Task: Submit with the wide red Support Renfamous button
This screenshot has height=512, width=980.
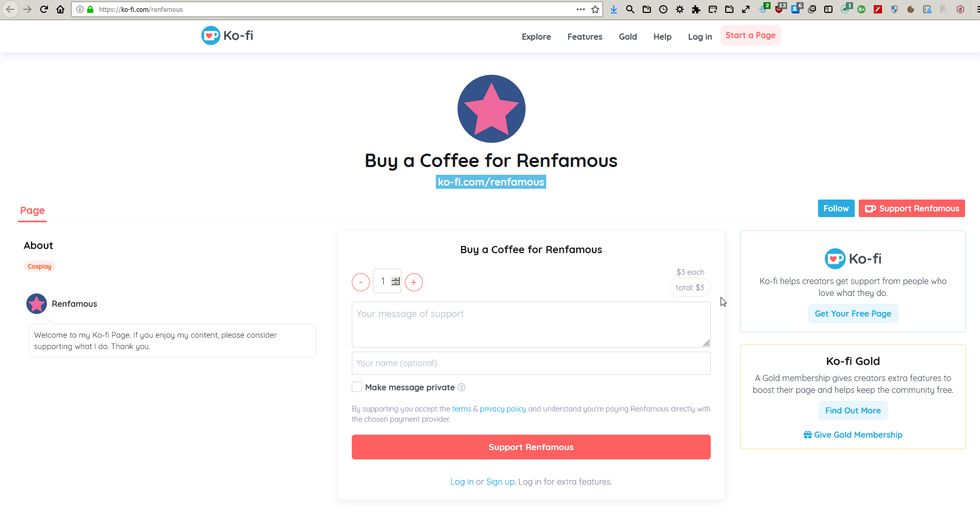Action: (531, 447)
